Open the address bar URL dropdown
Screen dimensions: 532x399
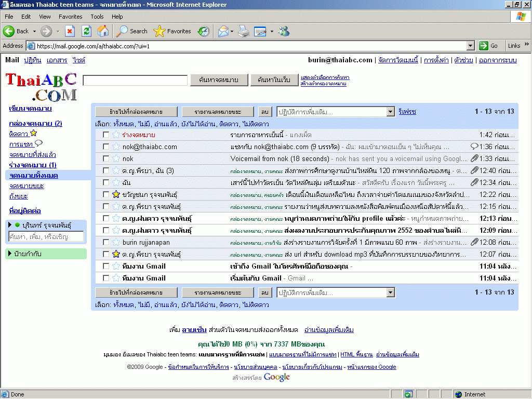(x=470, y=46)
